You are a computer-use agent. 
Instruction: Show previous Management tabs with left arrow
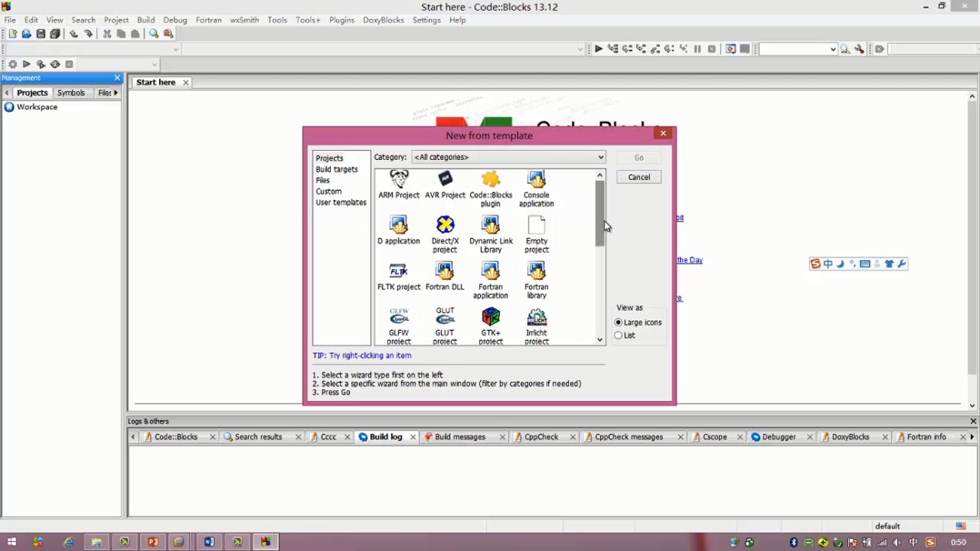7,93
